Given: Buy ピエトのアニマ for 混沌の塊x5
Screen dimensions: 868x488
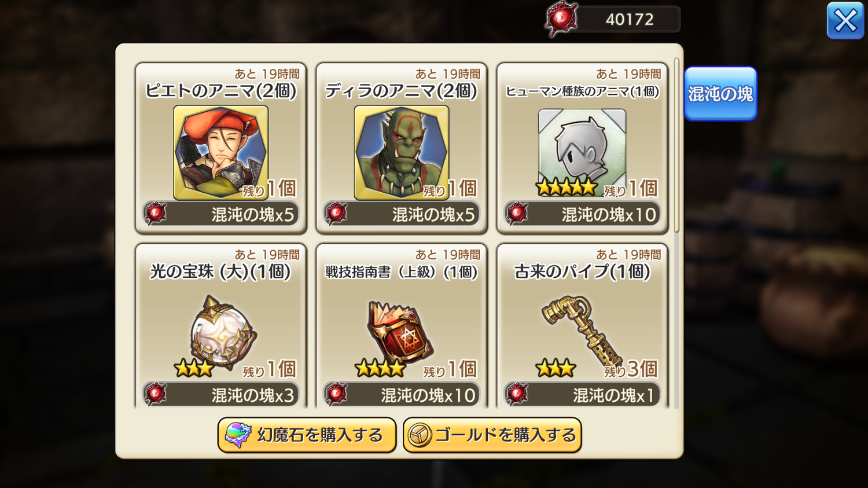Looking at the screenshot, I should tap(221, 214).
